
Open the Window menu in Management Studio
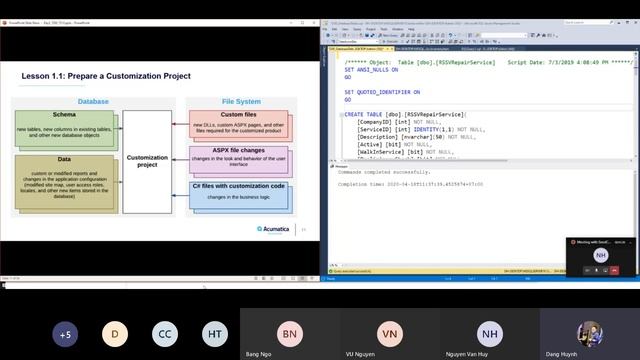pyautogui.click(x=398, y=29)
